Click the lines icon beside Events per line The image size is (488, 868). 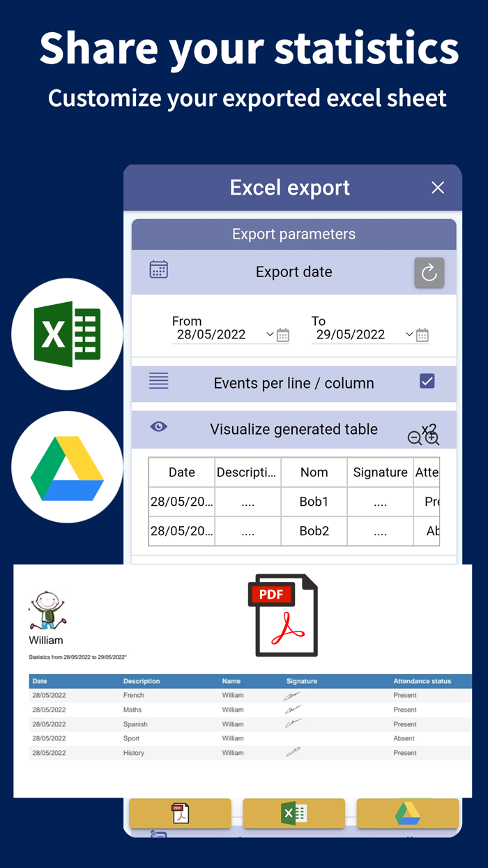pos(159,381)
